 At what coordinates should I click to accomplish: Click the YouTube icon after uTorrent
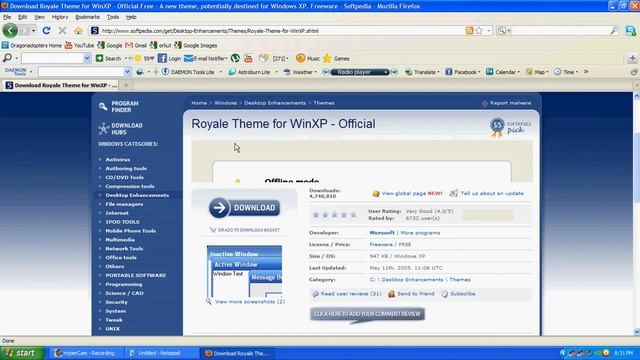[248, 58]
